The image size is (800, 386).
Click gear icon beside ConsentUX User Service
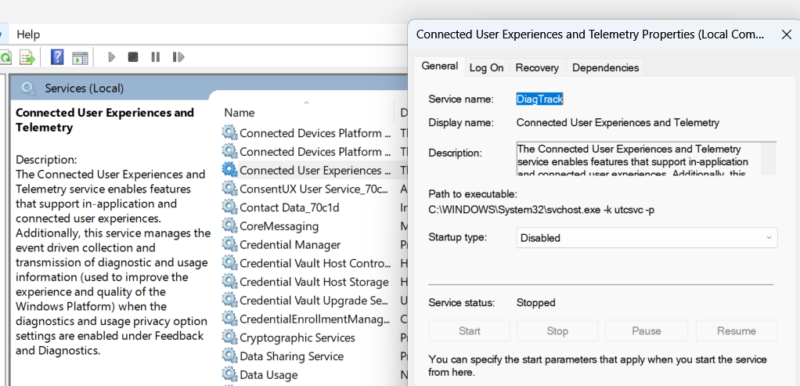(230, 189)
